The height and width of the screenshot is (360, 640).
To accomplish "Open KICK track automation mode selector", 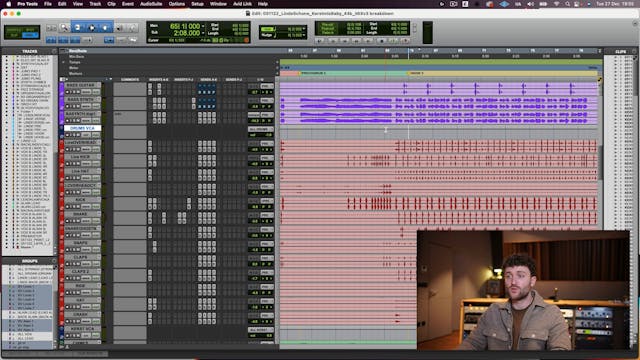I will point(96,207).
